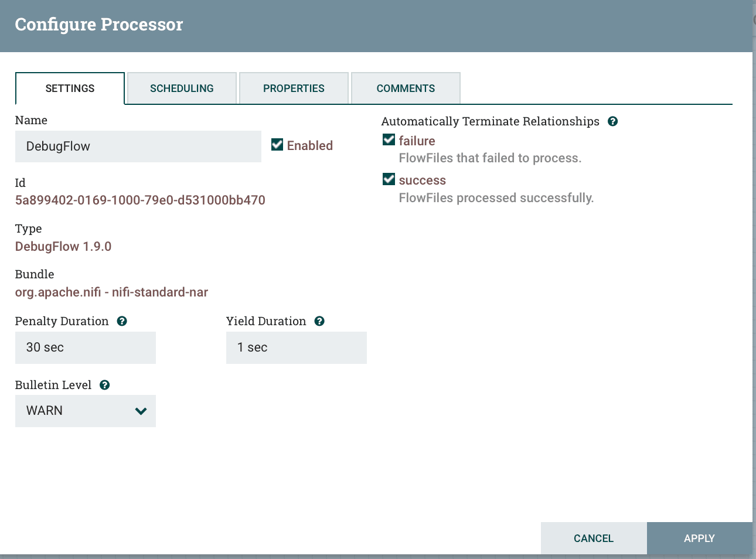The height and width of the screenshot is (559, 756).
Task: Open the Comments tab
Action: (x=406, y=88)
